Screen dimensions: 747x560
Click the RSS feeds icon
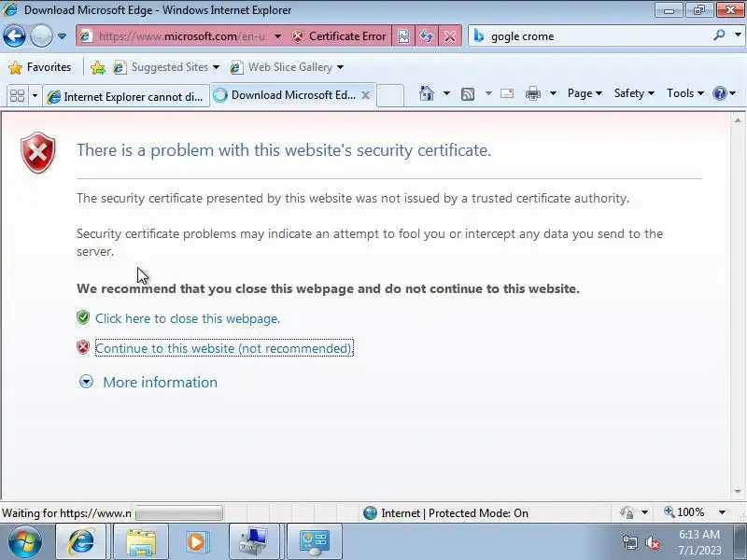[x=468, y=94]
